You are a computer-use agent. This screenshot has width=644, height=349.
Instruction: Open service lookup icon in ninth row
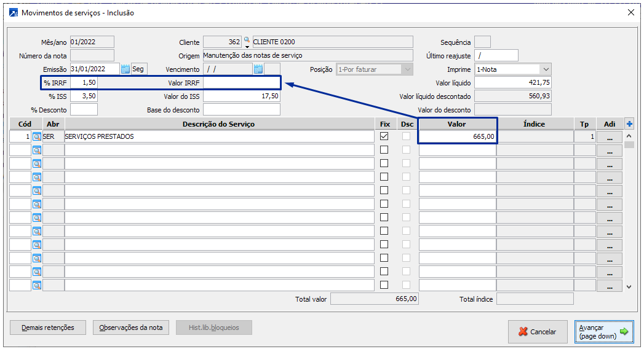click(x=37, y=245)
